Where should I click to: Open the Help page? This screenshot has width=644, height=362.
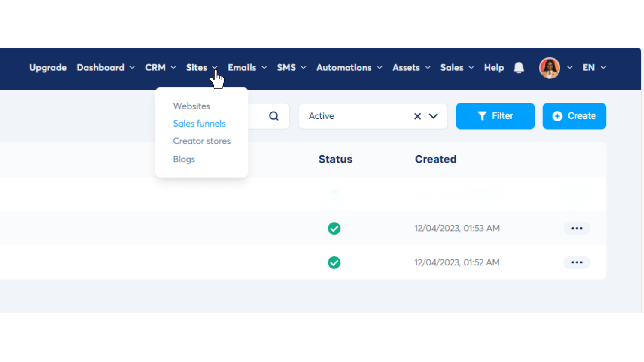494,68
